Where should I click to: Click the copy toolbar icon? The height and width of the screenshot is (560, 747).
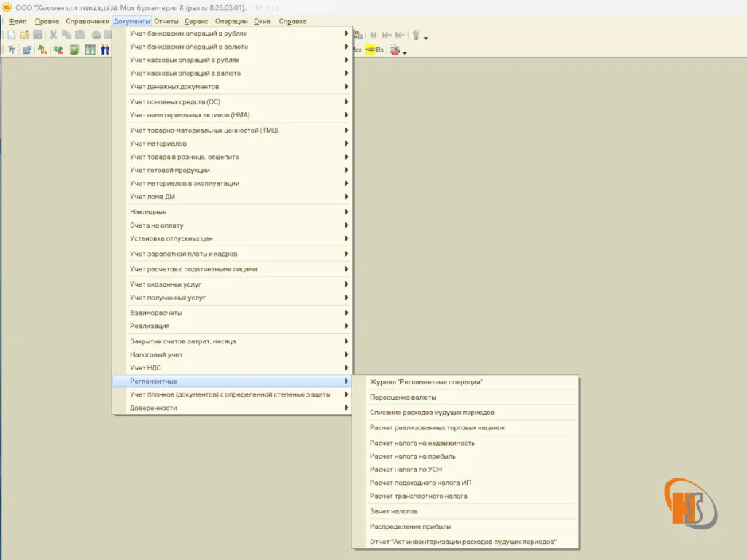[x=66, y=35]
